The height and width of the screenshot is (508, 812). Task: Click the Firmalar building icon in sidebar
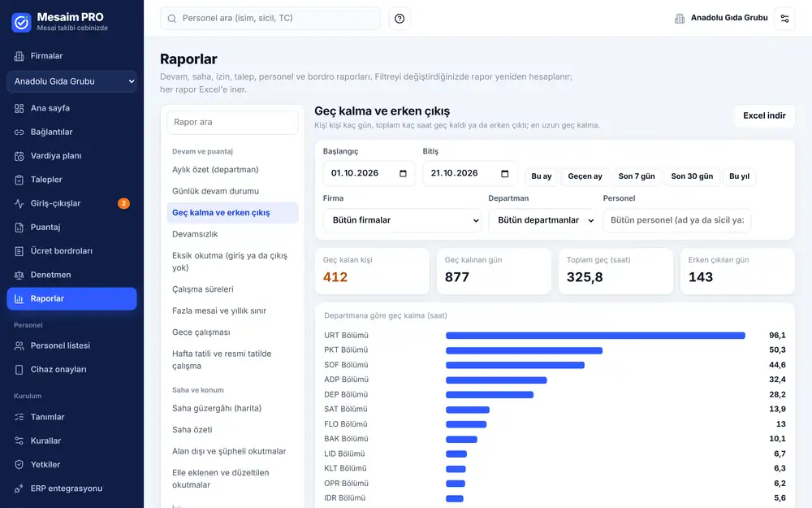click(x=19, y=56)
